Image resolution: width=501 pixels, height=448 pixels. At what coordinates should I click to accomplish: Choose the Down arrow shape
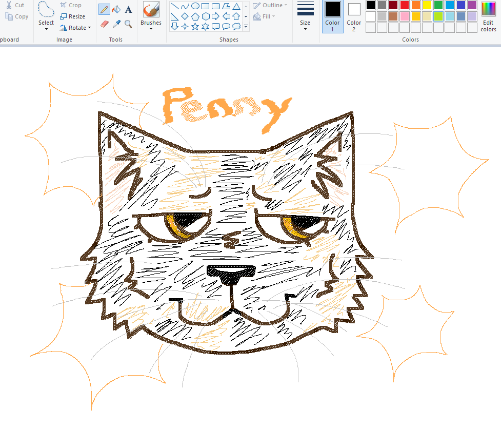174,27
